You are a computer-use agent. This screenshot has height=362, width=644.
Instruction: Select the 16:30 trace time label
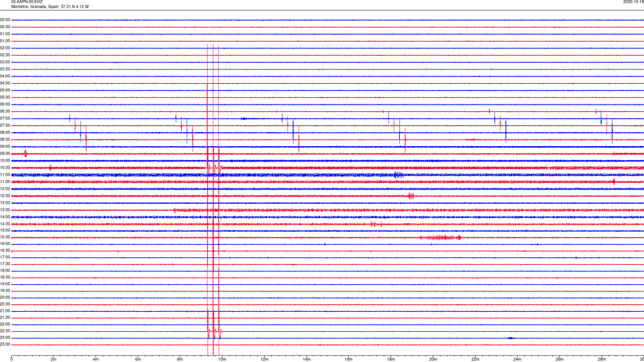5,250
